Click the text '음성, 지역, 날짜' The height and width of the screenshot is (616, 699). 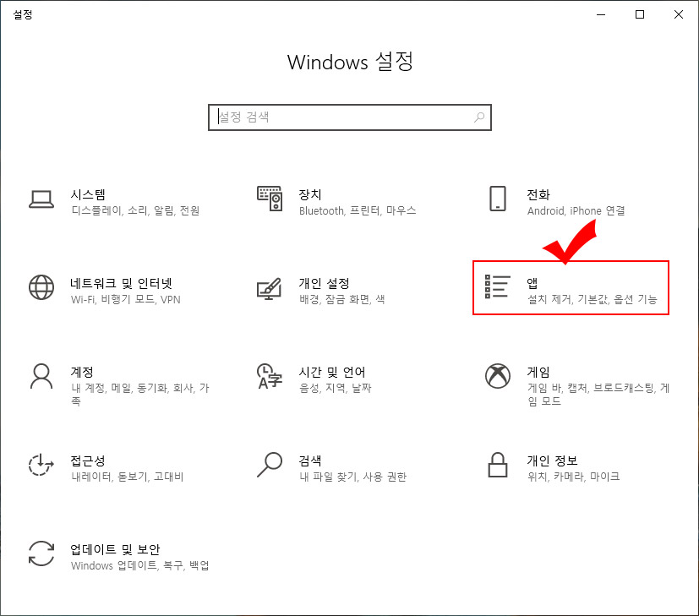pos(336,388)
